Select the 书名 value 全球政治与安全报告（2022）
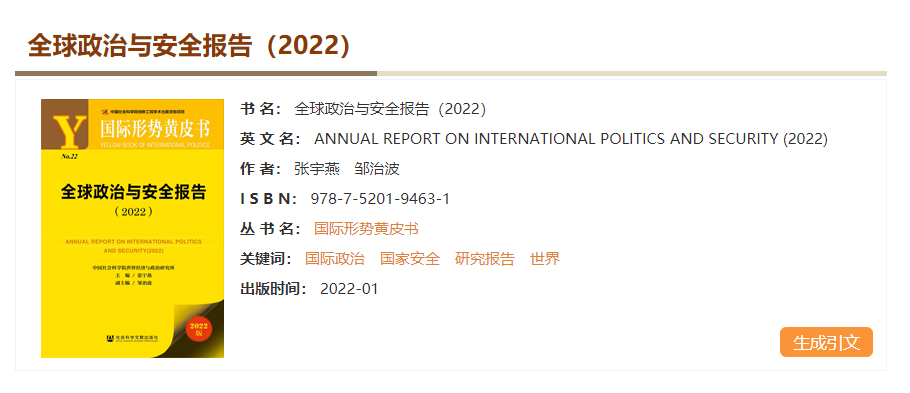The image size is (910, 393). click(x=390, y=109)
